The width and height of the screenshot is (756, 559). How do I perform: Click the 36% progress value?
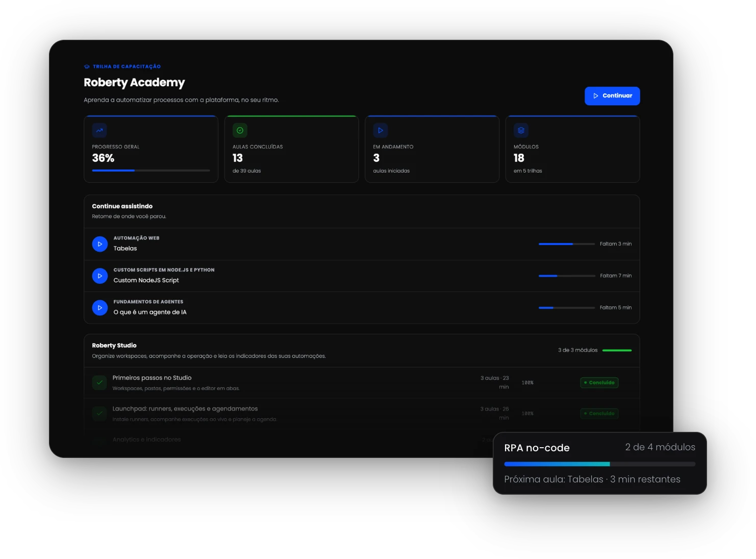click(103, 158)
